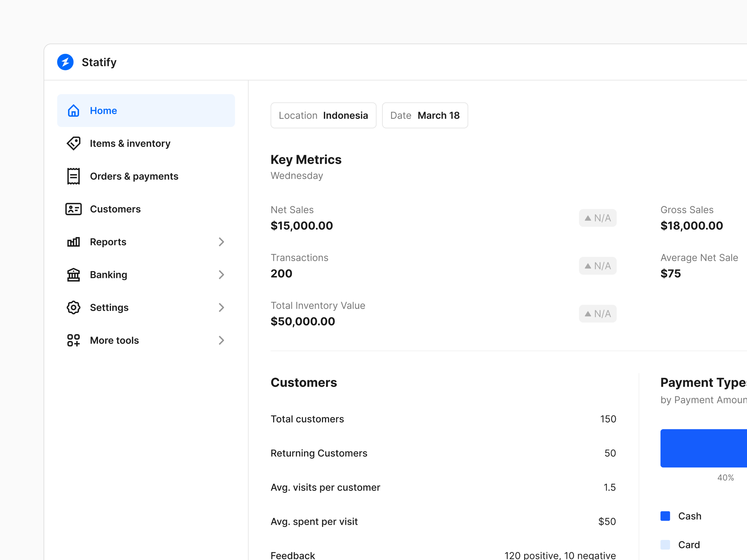The image size is (747, 560).
Task: Click the More tools grid-plus icon
Action: [x=73, y=340]
